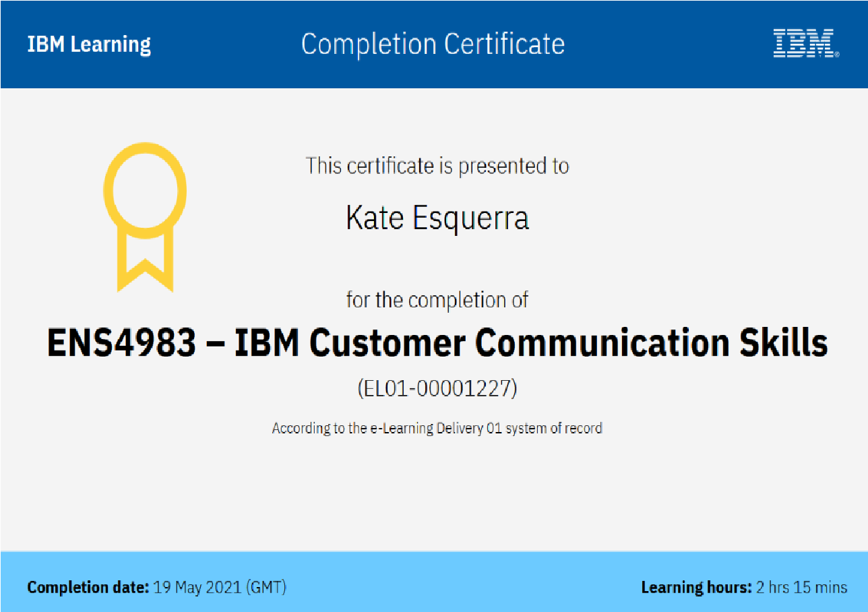Select the course code '(EL01-00001227)'
Image resolution: width=868 pixels, height=612 pixels.
437,389
